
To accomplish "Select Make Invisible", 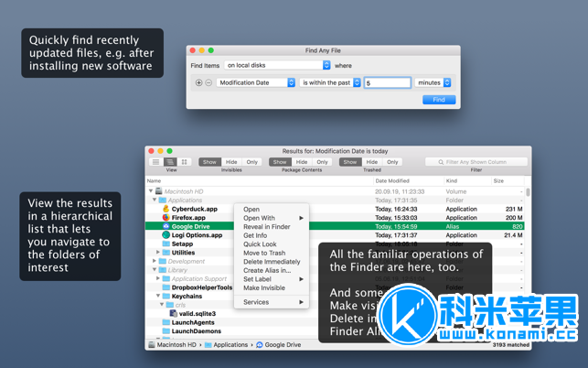I will tap(272, 288).
